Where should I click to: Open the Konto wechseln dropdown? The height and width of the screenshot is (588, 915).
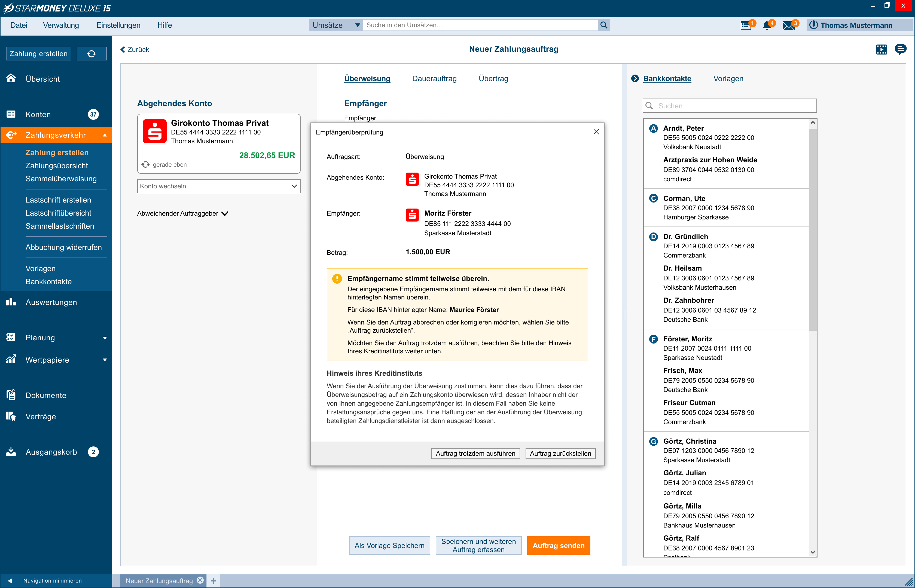[218, 186]
